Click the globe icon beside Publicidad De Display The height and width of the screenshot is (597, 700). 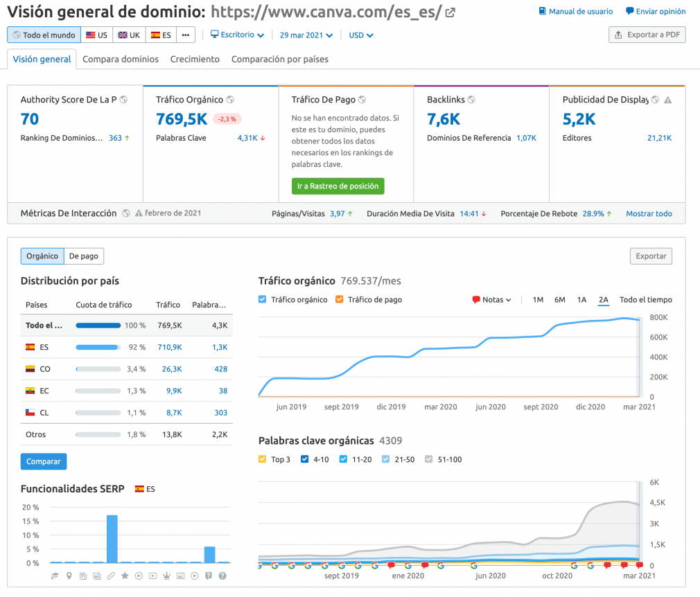click(x=655, y=100)
